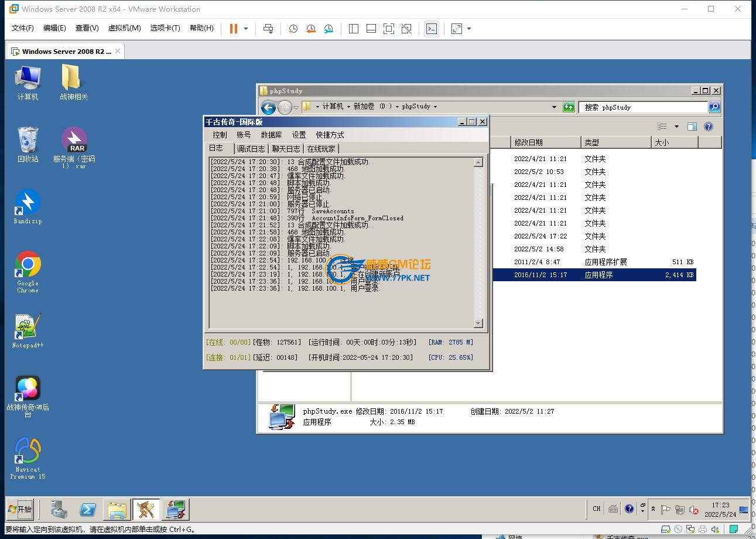The height and width of the screenshot is (539, 756).
Task: Switch to the 聊天日志 tab
Action: tap(286, 149)
